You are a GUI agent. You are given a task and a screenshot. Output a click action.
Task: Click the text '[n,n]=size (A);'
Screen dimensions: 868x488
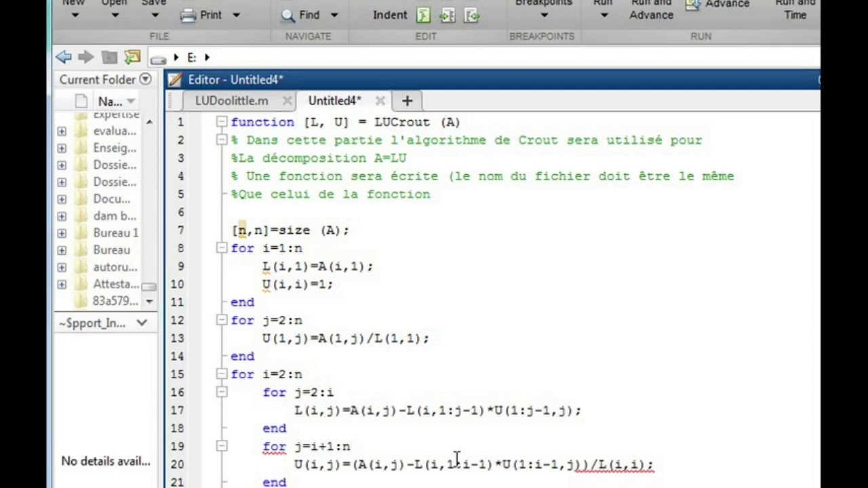tap(290, 230)
